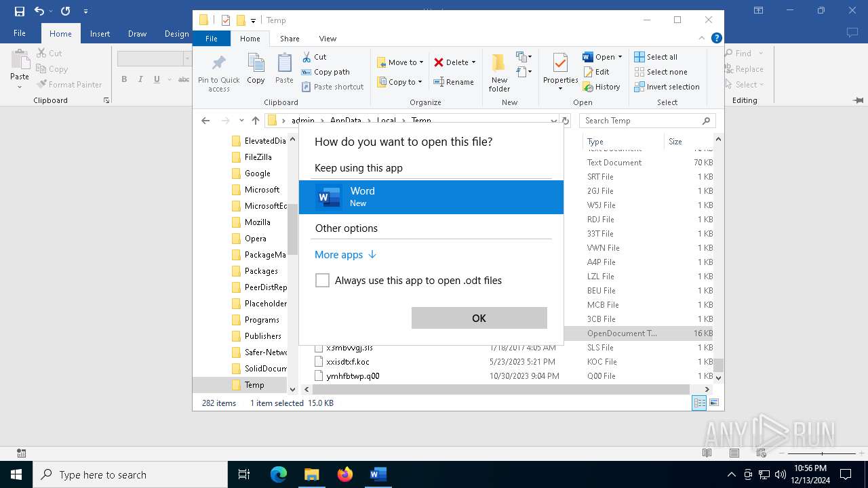Click Paste shortcut in Explorer ribbon

[x=332, y=87]
